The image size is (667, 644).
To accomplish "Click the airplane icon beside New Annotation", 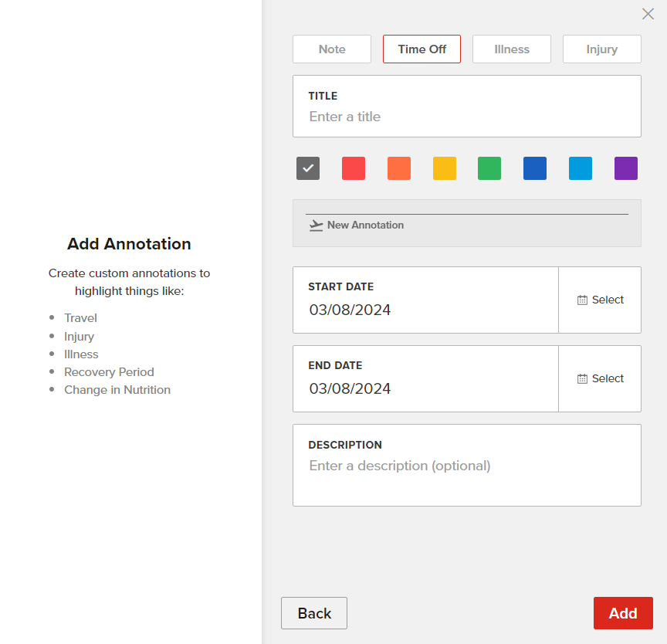I will tap(316, 225).
